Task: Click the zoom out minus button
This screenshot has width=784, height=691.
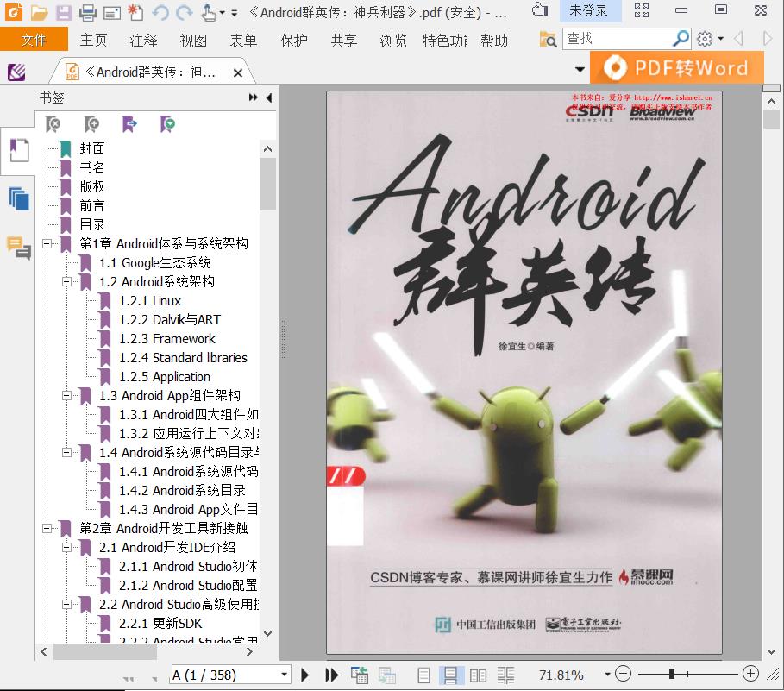Action: click(x=623, y=674)
